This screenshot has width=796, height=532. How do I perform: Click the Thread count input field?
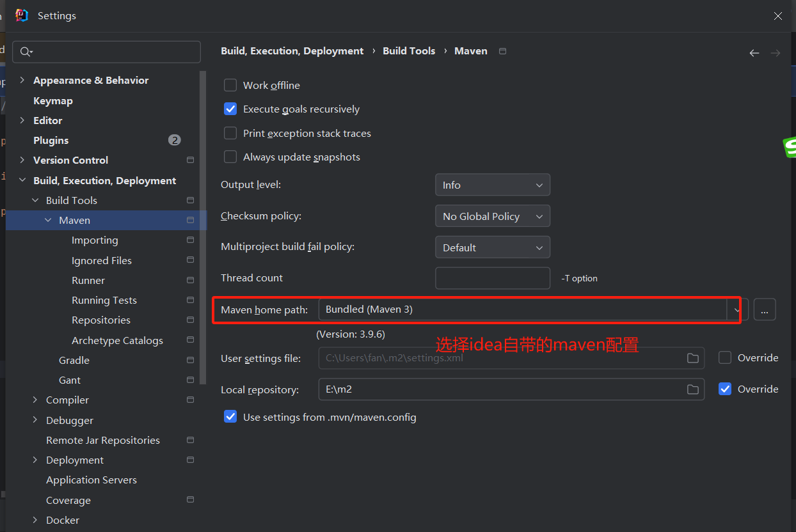[493, 278]
